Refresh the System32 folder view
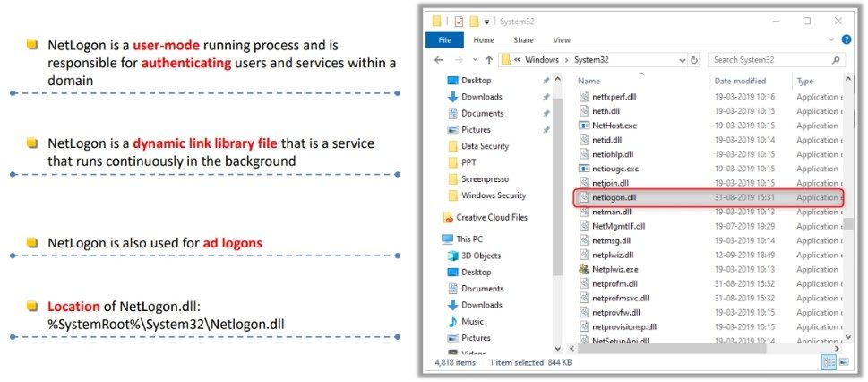The image size is (868, 382). (x=694, y=60)
